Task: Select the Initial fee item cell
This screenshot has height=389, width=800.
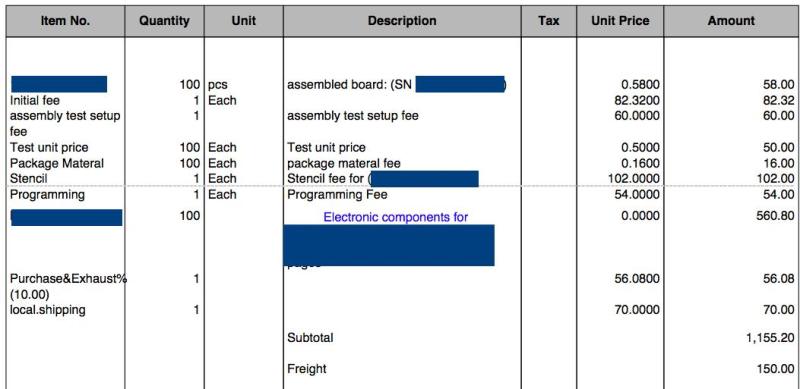Action: pyautogui.click(x=35, y=101)
